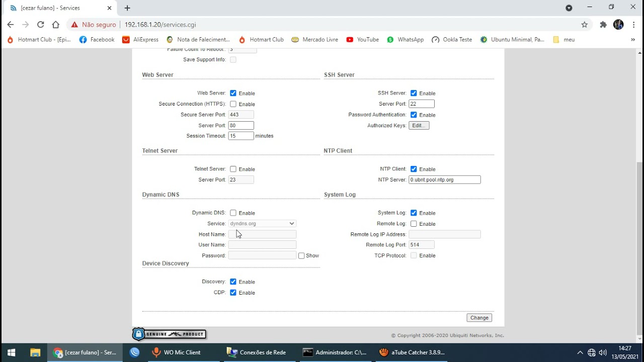The width and height of the screenshot is (644, 362).
Task: Open the Facebook bookmark
Action: (x=97, y=40)
